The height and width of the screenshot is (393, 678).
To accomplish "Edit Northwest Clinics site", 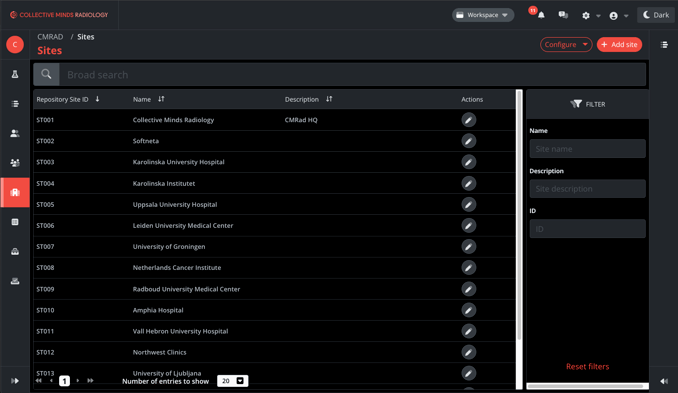I will pyautogui.click(x=468, y=352).
